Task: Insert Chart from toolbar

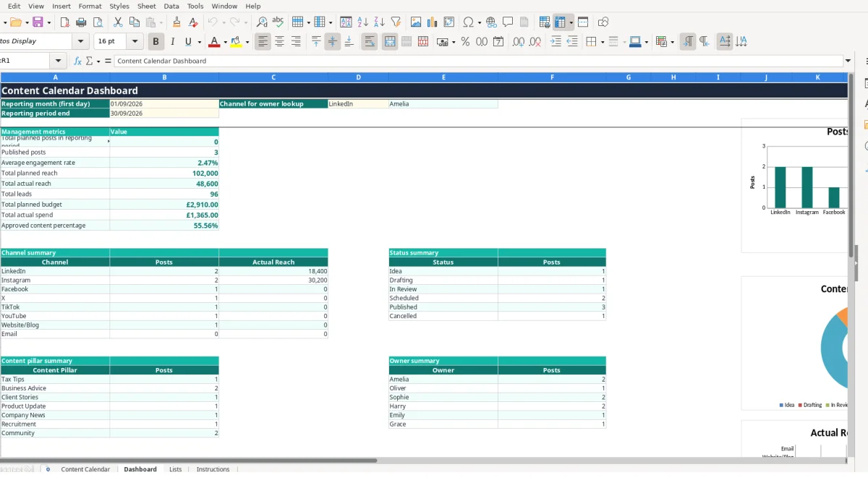Action: click(433, 22)
